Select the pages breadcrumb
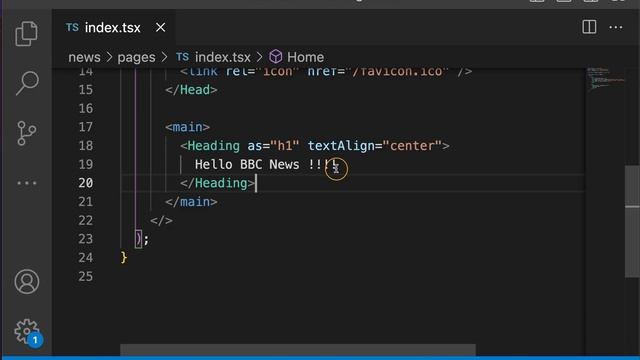 pyautogui.click(x=136, y=57)
